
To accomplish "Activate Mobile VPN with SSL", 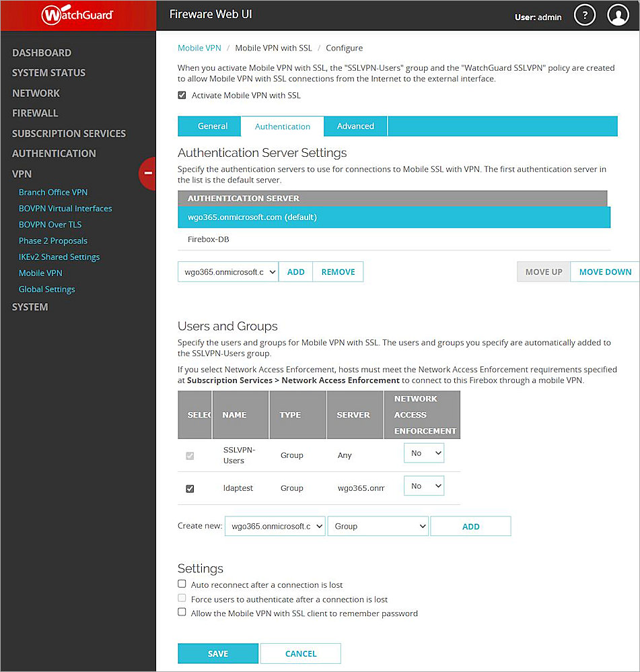I will 182,95.
